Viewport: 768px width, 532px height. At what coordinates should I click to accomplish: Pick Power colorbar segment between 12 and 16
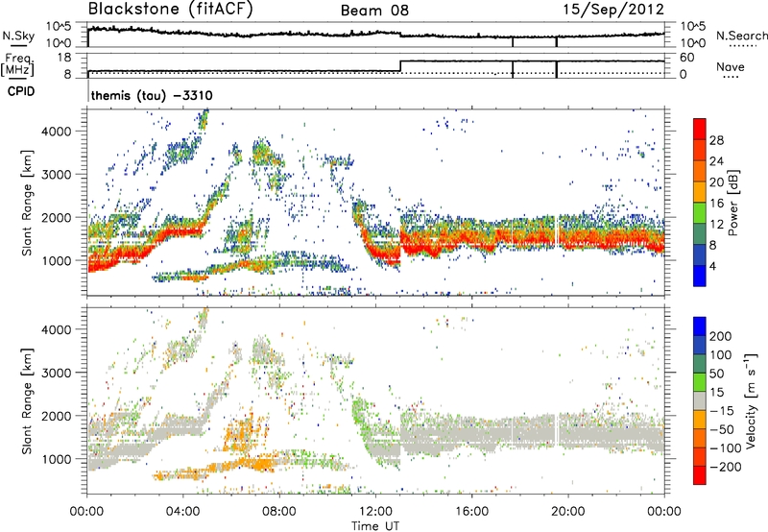[700, 213]
